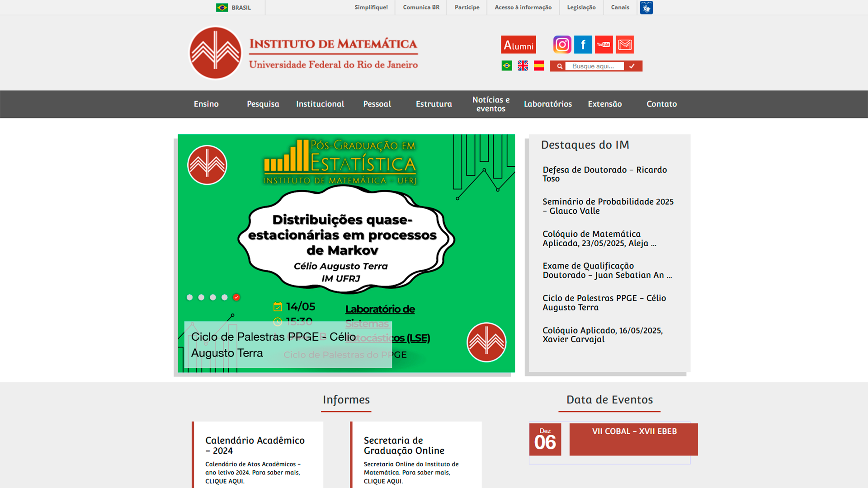
Task: Open the Contato menu
Action: tap(662, 104)
